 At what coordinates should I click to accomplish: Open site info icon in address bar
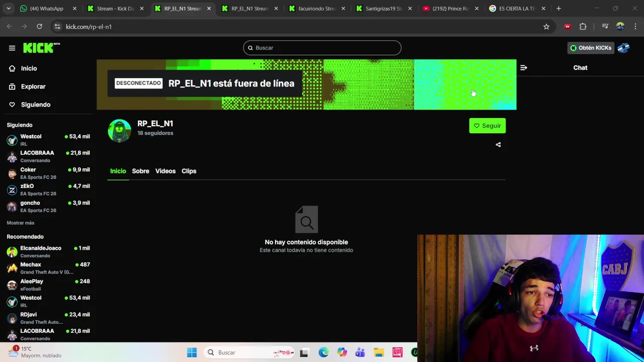click(57, 27)
